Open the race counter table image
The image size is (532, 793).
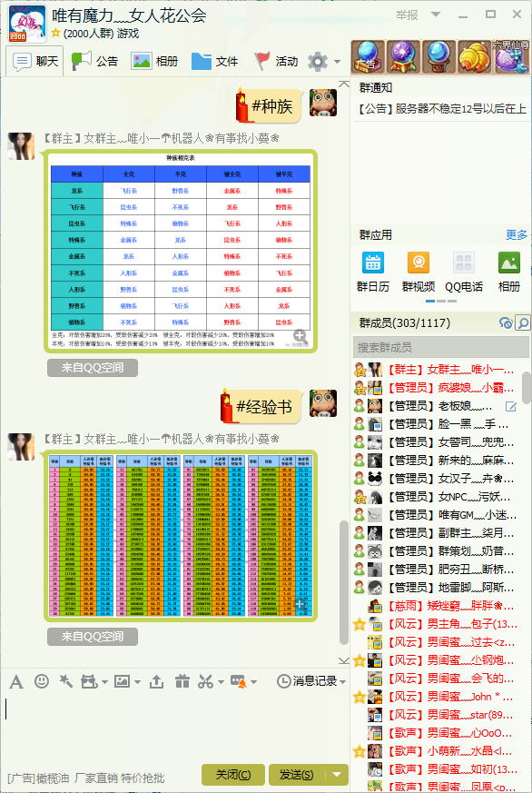tap(180, 251)
